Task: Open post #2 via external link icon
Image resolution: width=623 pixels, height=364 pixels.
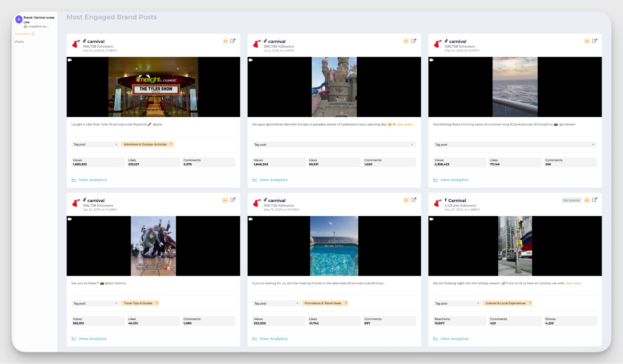Action: click(x=414, y=41)
